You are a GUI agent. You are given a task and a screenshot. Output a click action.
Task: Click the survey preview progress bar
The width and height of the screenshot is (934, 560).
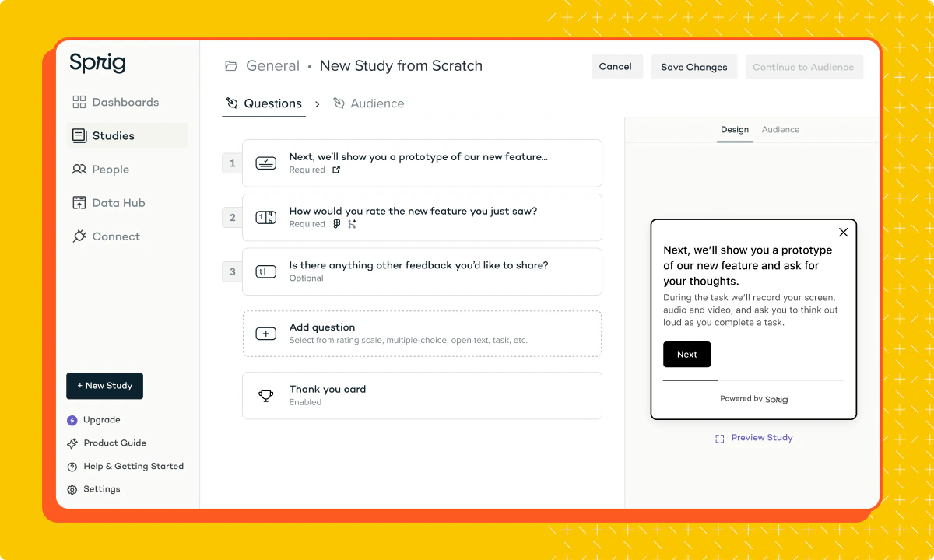753,380
